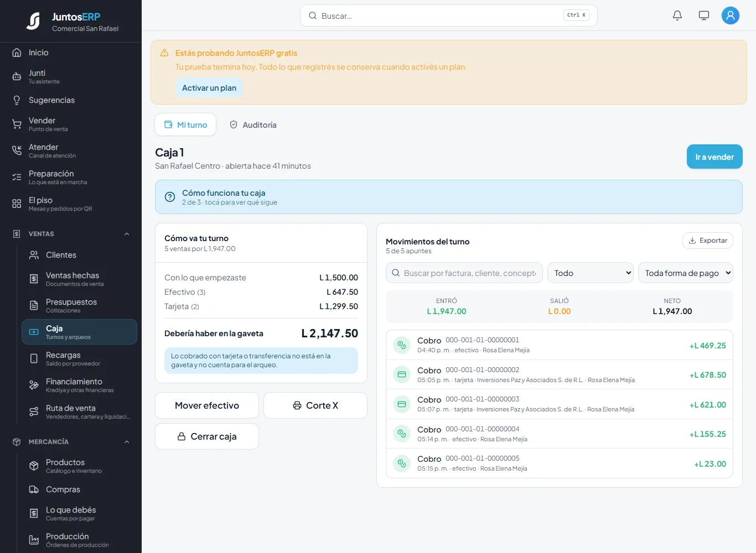The width and height of the screenshot is (756, 553).
Task: Click the Recargas phone icon
Action: pos(34,359)
